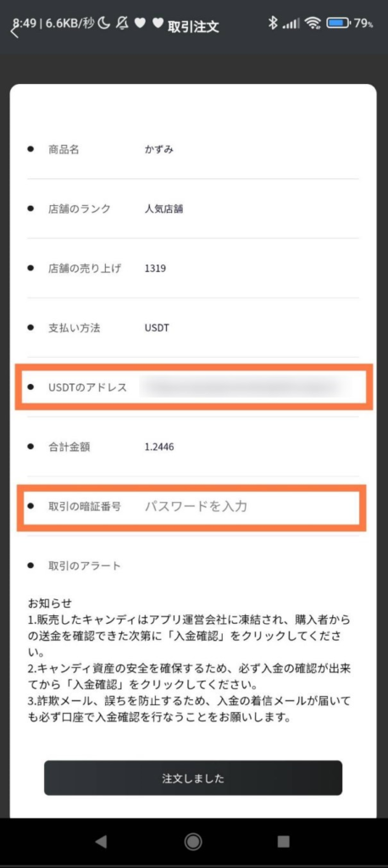Image resolution: width=388 pixels, height=868 pixels.
Task: Tap the Bluetooth icon in status bar
Action: (x=272, y=23)
